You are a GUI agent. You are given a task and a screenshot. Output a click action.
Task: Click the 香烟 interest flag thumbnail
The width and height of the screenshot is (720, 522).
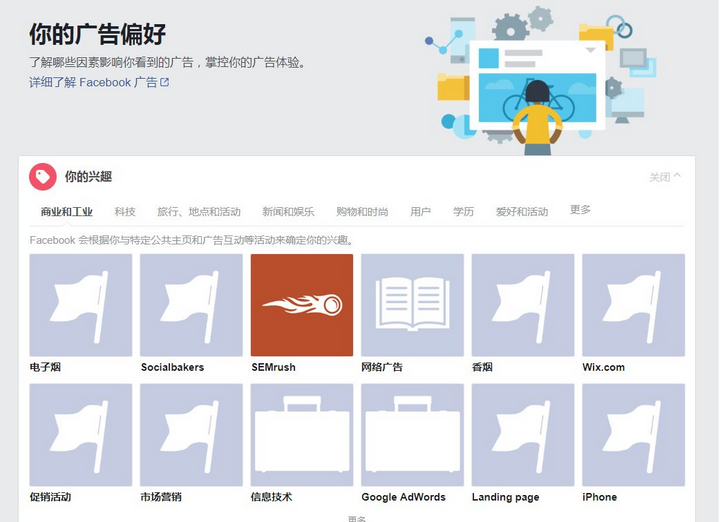(x=523, y=305)
